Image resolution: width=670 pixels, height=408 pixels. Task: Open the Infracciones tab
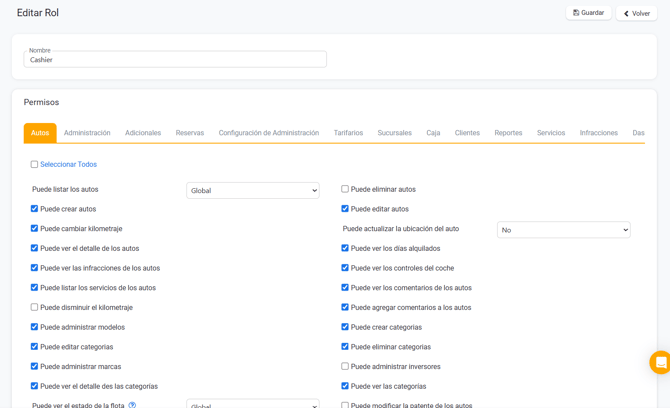pyautogui.click(x=598, y=133)
